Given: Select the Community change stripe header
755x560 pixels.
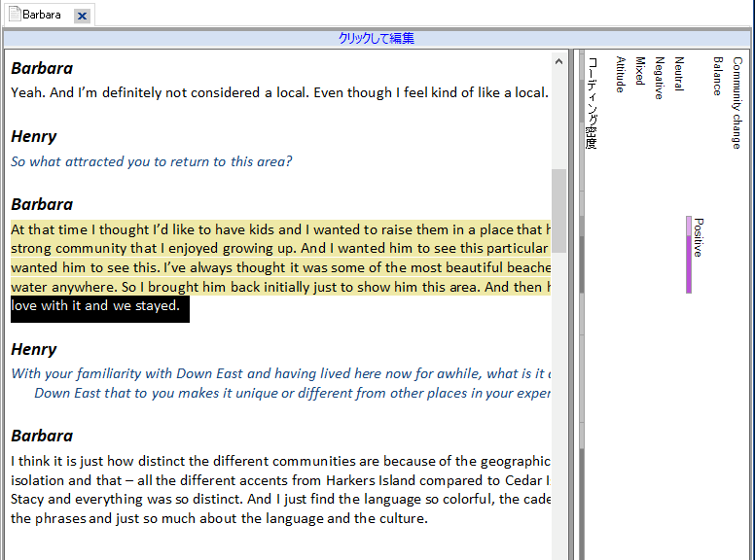Looking at the screenshot, I should (737, 102).
